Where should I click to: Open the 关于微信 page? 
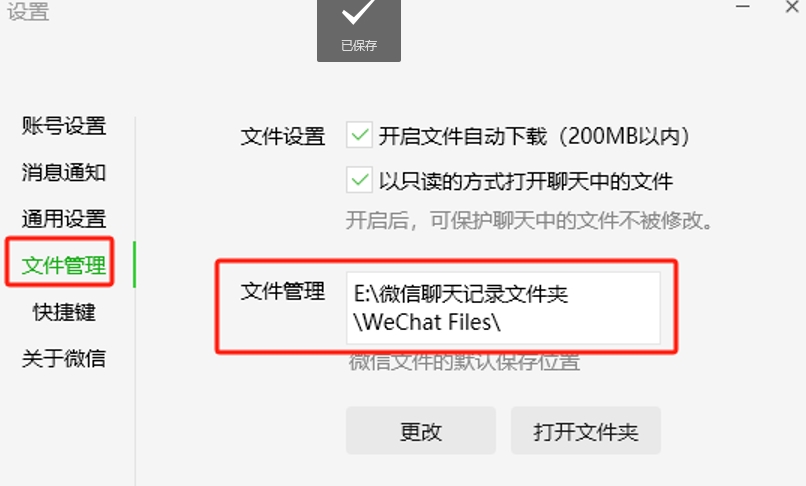[64, 358]
